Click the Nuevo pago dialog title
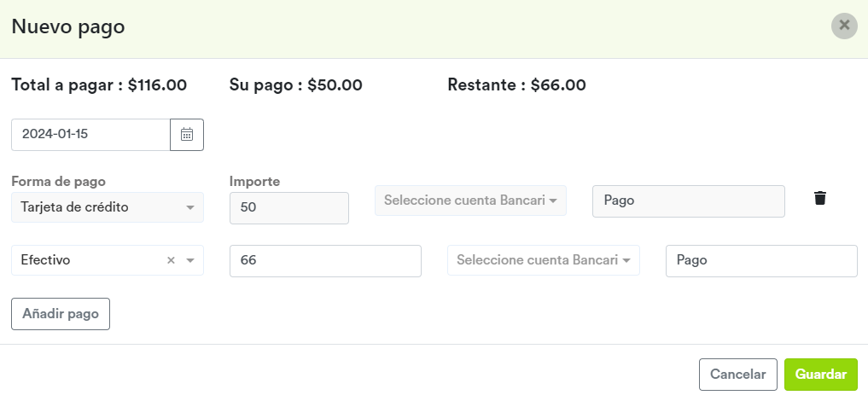 pos(68,26)
